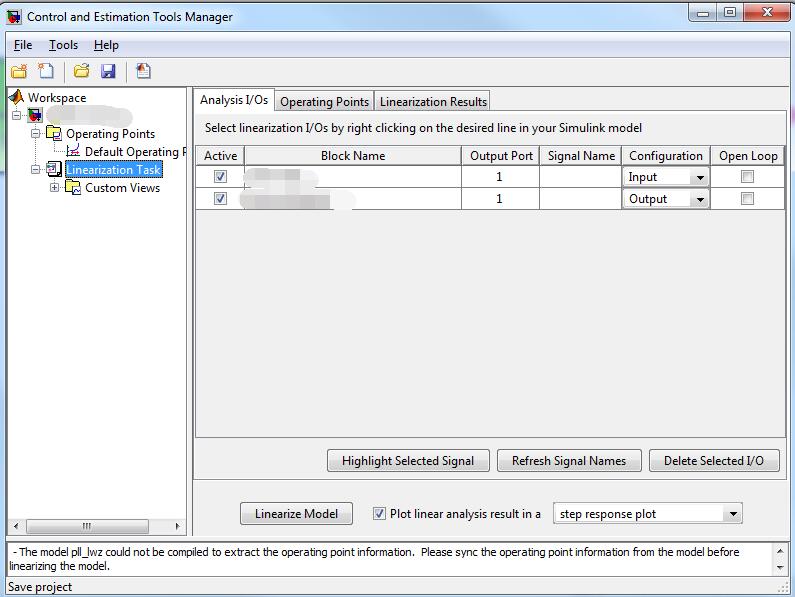This screenshot has height=597, width=795.
Task: Enable Open Loop for the Output row
Action: click(747, 198)
